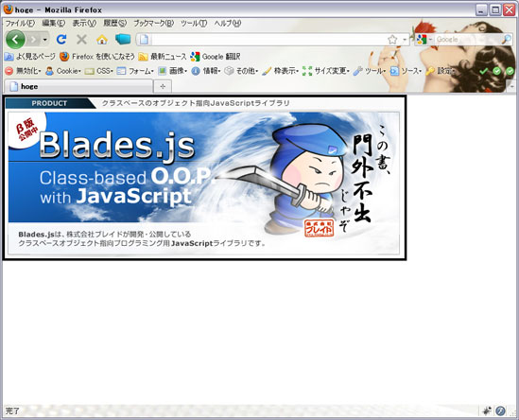Image resolution: width=519 pixels, height=420 pixels.
Task: Open the 履歴 menu
Action: click(x=114, y=24)
